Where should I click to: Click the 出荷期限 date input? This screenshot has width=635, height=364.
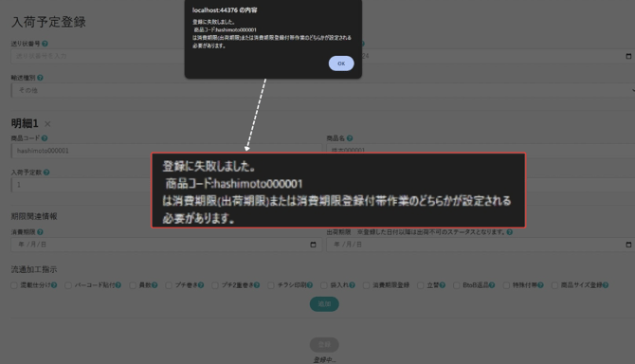coord(481,245)
